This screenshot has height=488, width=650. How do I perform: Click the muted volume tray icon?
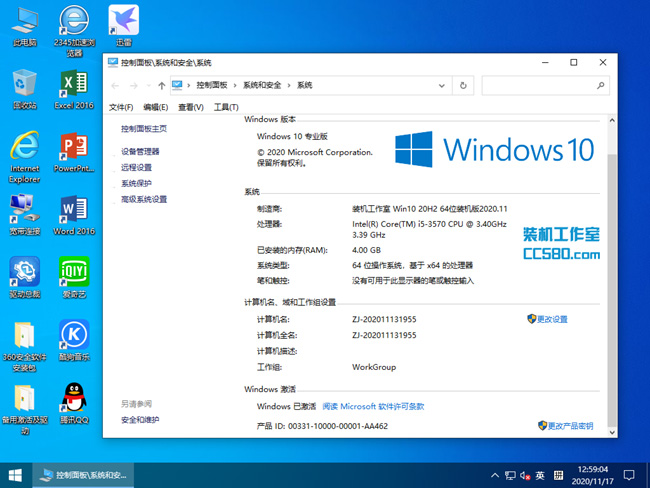coord(525,476)
